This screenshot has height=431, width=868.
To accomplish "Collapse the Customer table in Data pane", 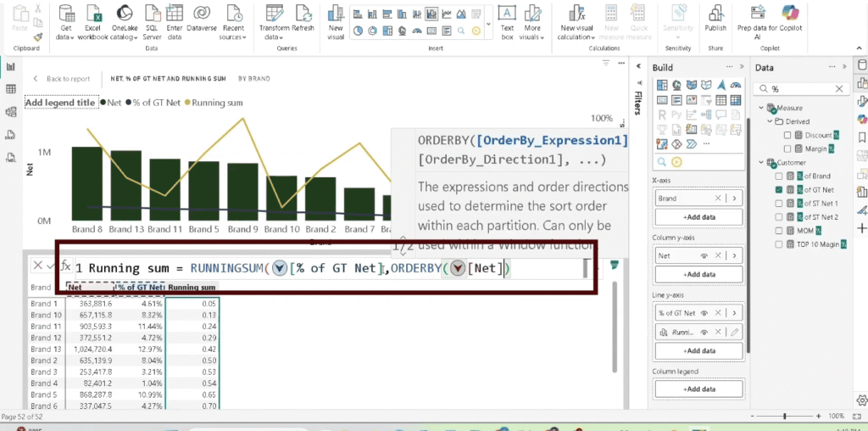I will pos(762,162).
